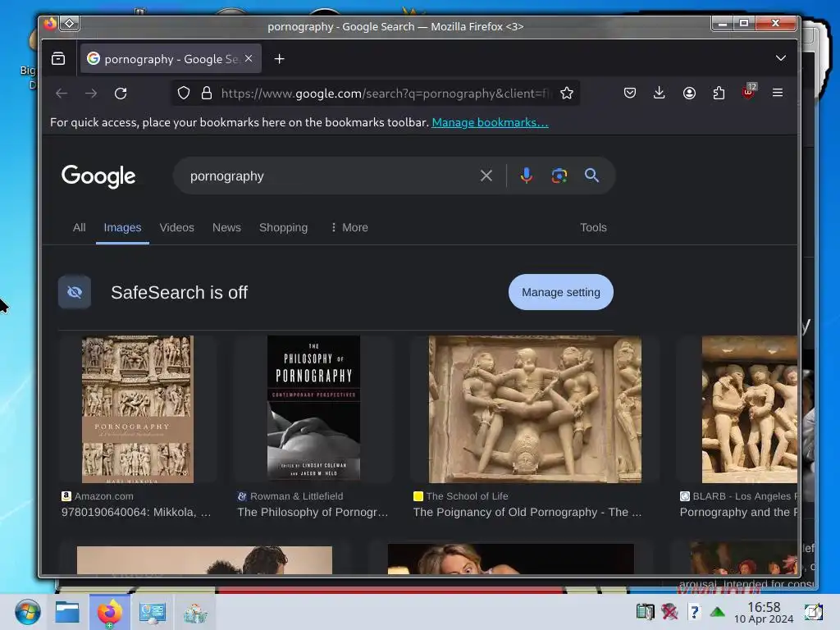Screen dimensions: 840x630
Task: Open the Rowman & Littlefield source link
Action: (290, 496)
